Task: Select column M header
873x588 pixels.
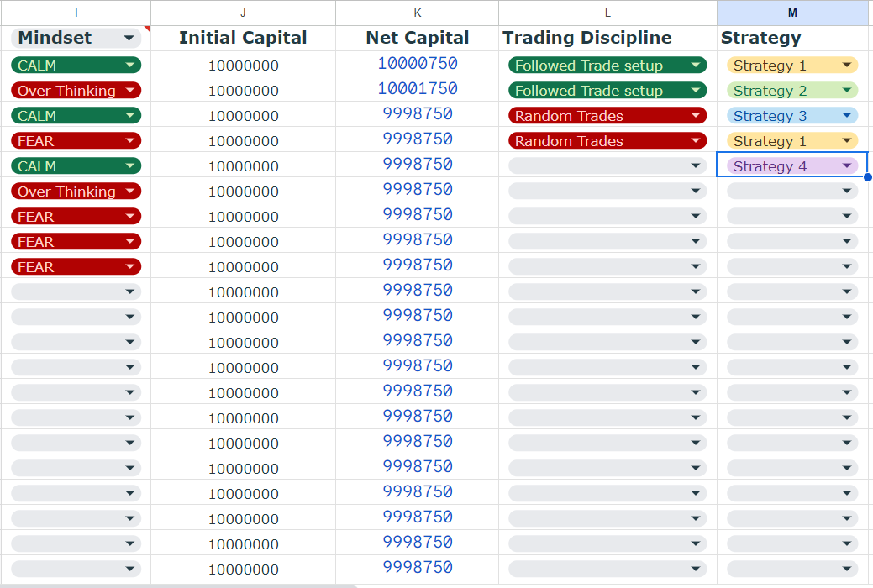Action: (x=792, y=13)
